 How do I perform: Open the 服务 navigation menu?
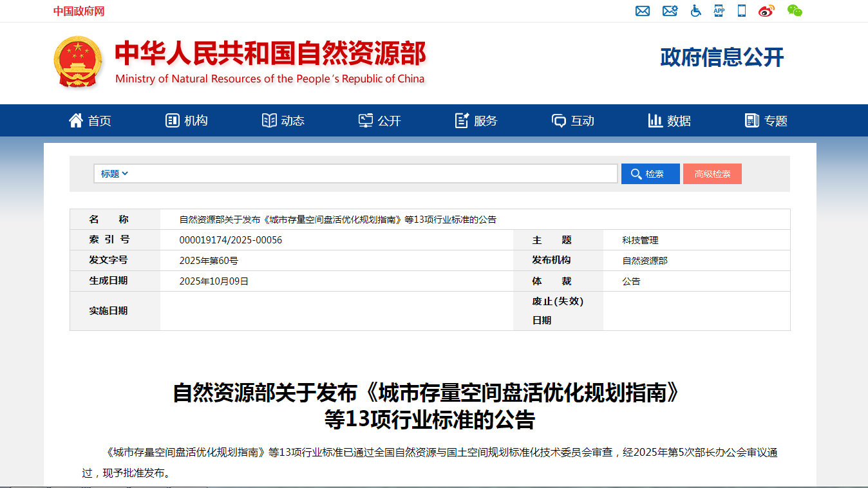(x=476, y=120)
